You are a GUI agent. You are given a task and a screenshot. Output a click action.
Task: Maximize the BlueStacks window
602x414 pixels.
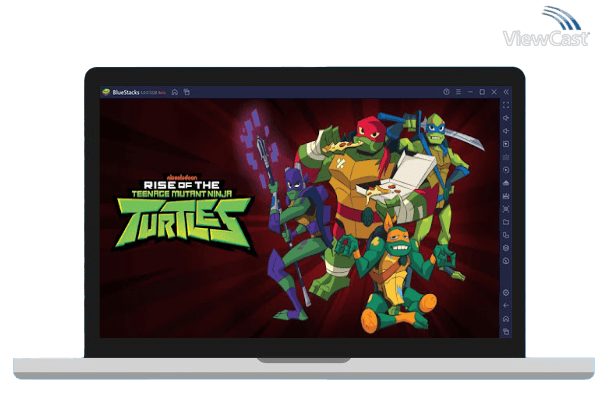482,92
